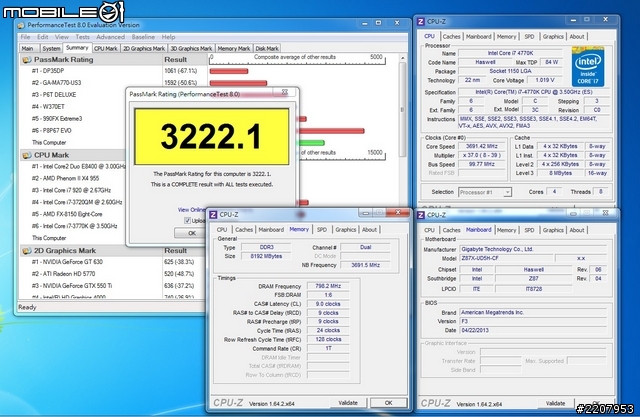The image size is (640, 417).
Task: Switch to the 3D Graphics Mark tab
Action: 191,49
